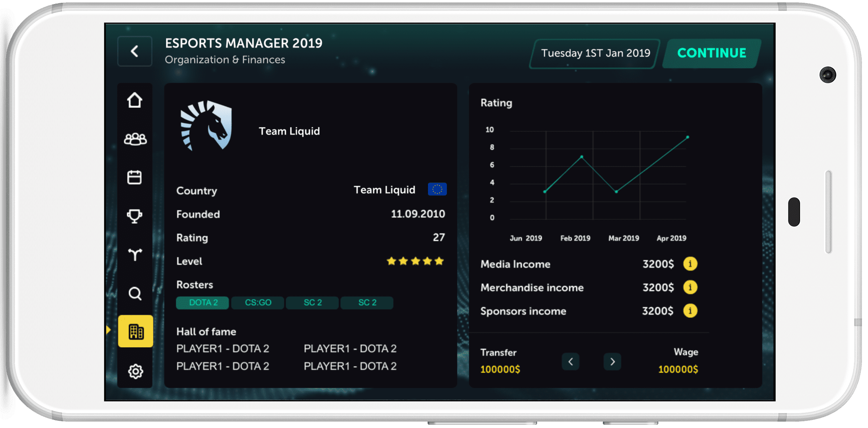Screen dimensions: 868x428
Task: Decrease budget with left chevron arrow
Action: pyautogui.click(x=571, y=361)
